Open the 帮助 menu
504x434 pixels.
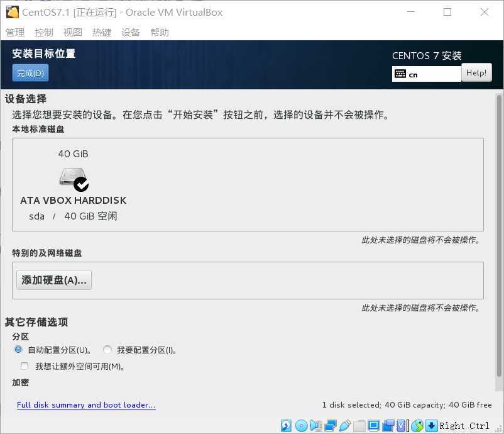click(x=160, y=32)
